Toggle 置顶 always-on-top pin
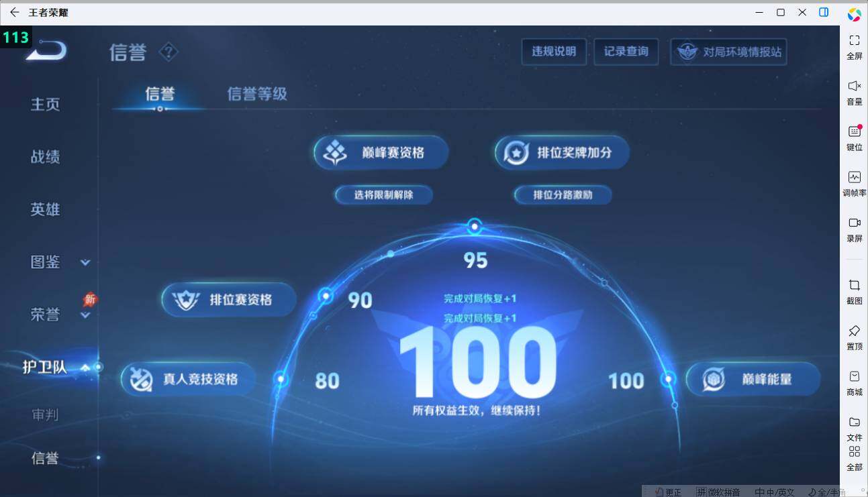 854,335
